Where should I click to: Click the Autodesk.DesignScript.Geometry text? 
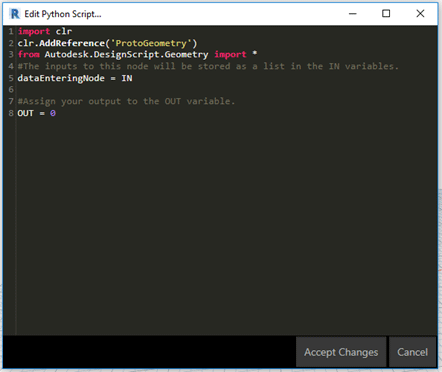click(126, 55)
